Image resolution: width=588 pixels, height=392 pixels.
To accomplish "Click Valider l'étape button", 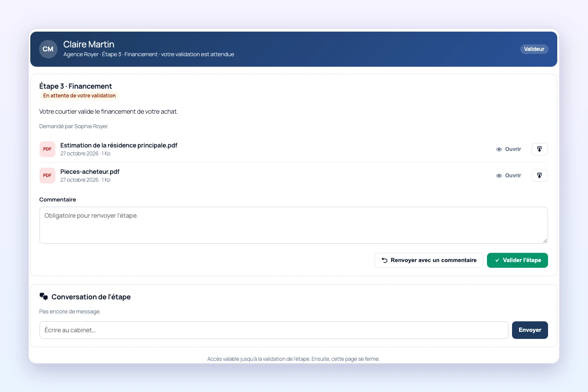I will click(517, 260).
